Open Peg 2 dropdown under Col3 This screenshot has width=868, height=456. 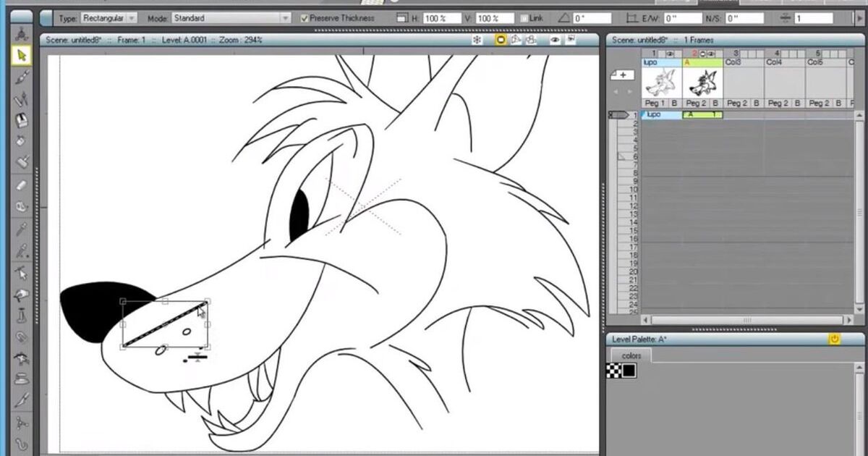click(x=738, y=104)
